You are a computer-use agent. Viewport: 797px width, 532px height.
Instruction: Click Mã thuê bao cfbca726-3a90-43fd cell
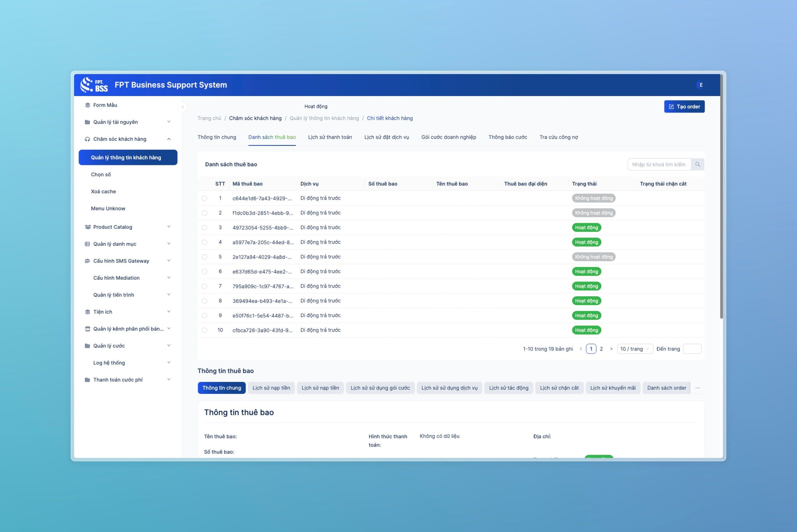point(263,330)
